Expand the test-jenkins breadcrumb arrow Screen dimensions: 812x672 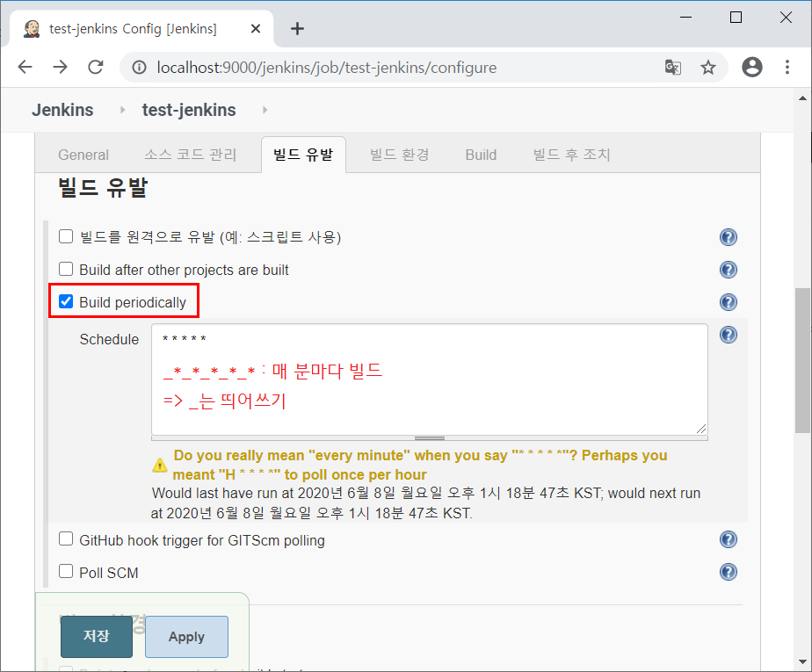(265, 110)
